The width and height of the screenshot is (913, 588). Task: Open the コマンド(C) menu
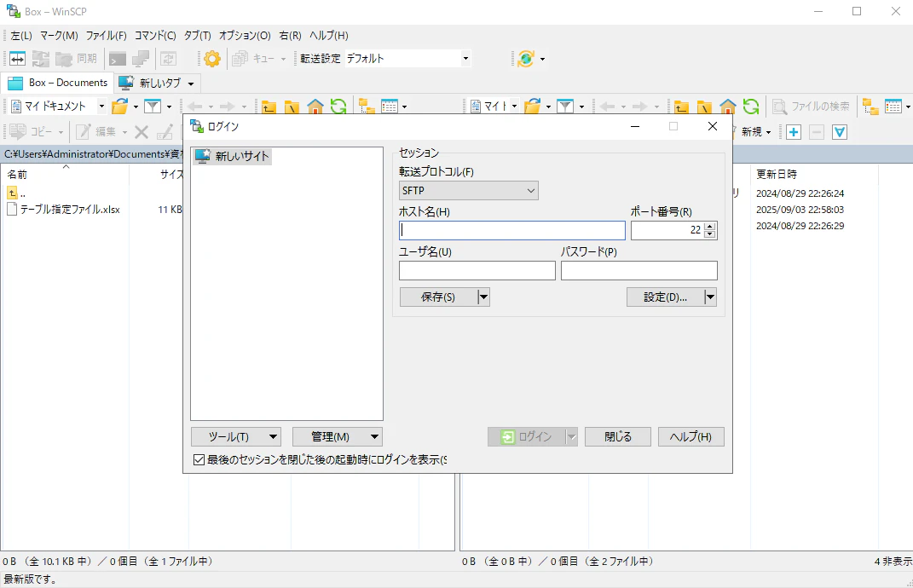tap(155, 36)
